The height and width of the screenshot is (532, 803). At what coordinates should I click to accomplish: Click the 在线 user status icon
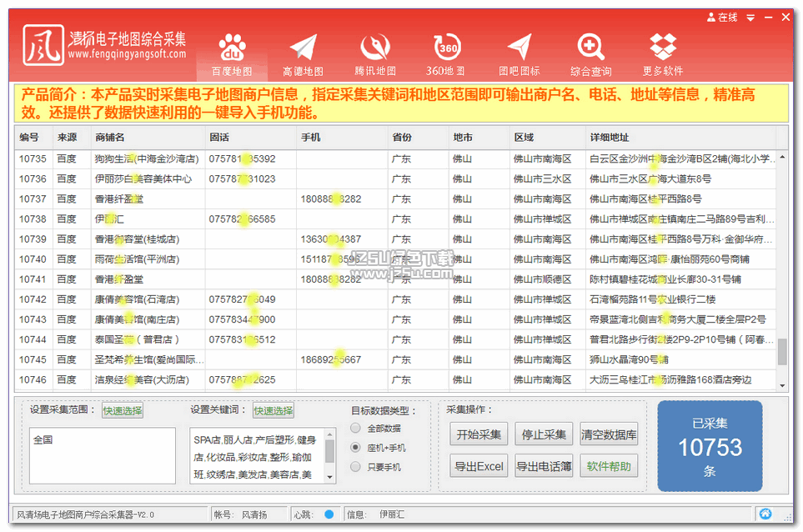coord(722,18)
